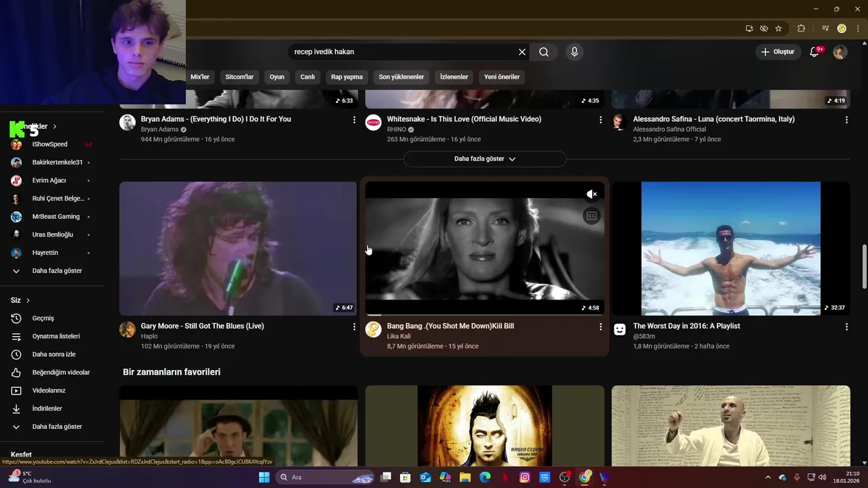Click the install app icon in address bar
The image size is (868, 488).
coord(749,28)
